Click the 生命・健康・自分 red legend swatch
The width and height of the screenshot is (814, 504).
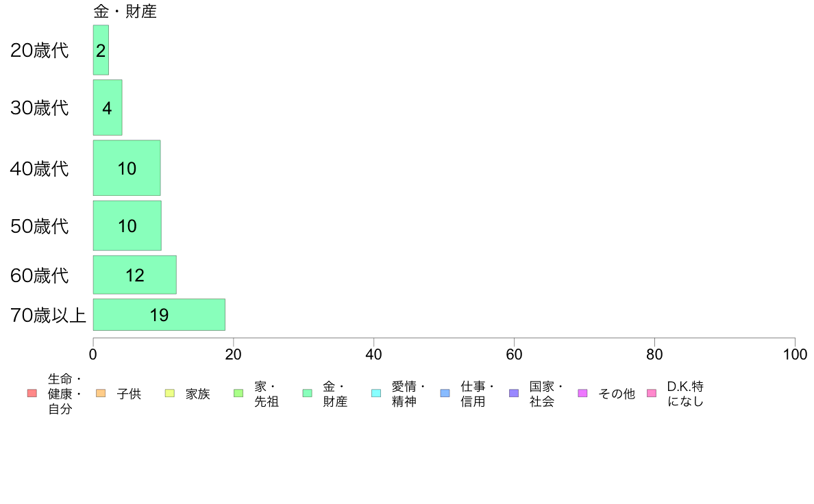[32, 394]
